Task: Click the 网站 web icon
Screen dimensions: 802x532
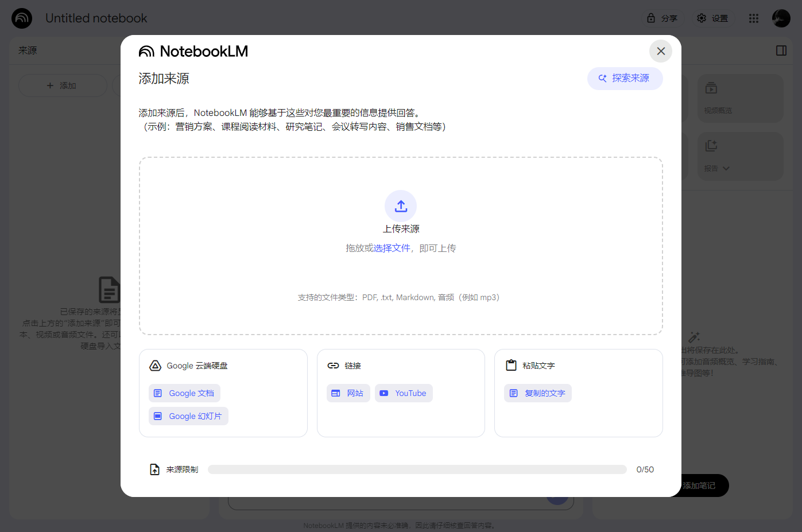Action: pyautogui.click(x=336, y=393)
